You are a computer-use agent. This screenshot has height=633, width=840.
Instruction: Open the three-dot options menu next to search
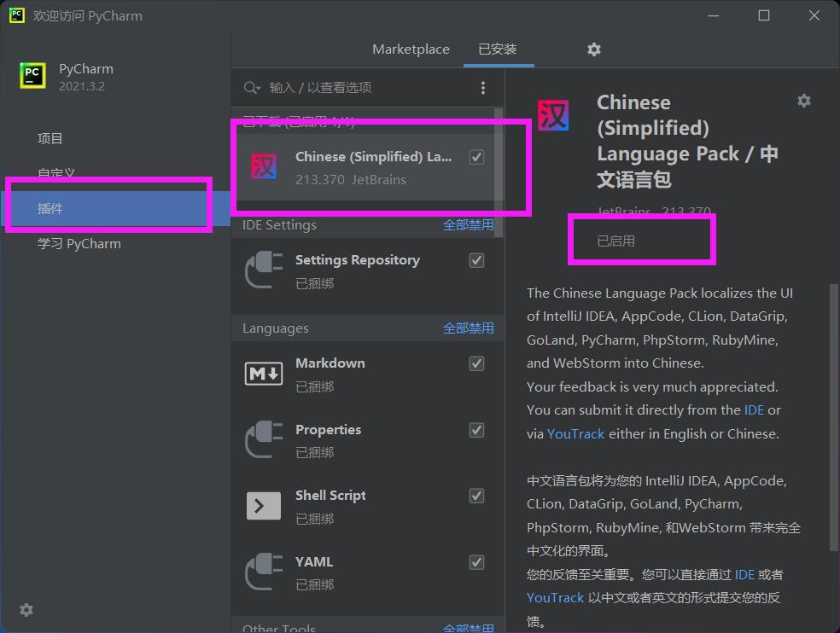click(482, 88)
